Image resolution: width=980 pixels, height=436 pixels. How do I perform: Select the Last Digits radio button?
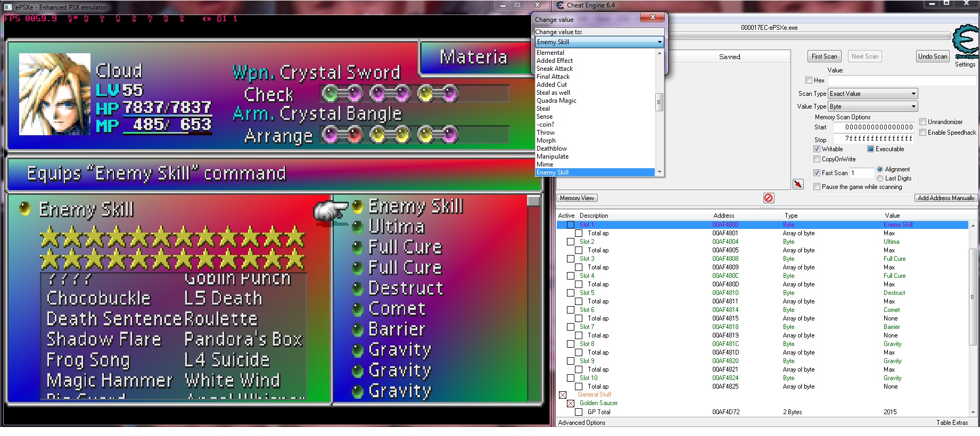pyautogui.click(x=880, y=178)
